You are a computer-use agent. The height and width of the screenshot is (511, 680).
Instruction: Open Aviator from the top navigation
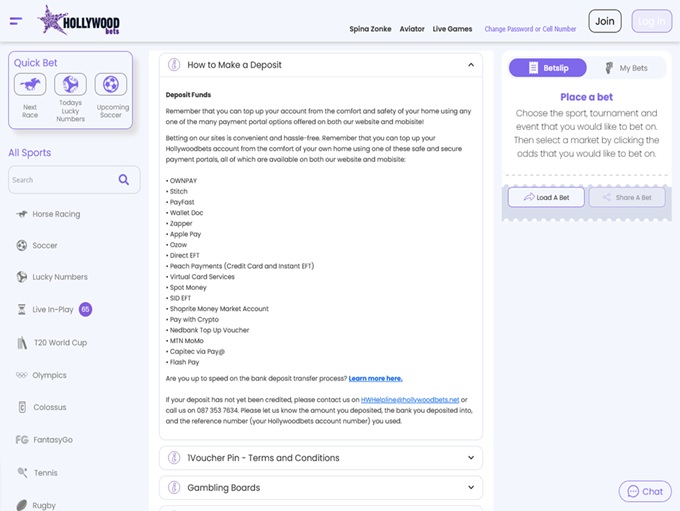[412, 29]
